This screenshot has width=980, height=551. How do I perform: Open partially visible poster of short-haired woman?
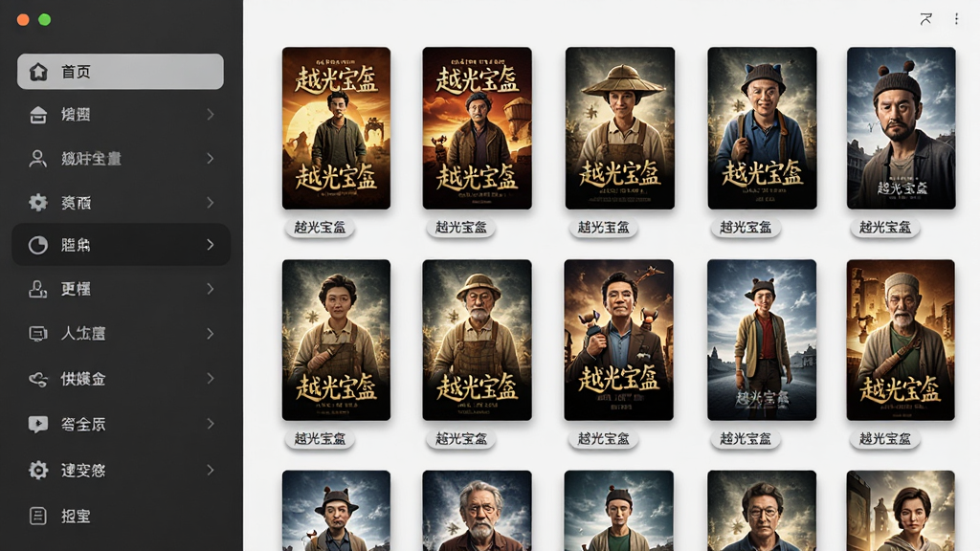[x=901, y=511]
